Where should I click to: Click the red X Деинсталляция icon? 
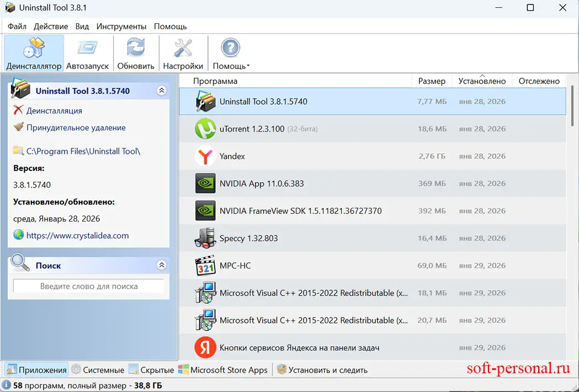click(x=18, y=110)
